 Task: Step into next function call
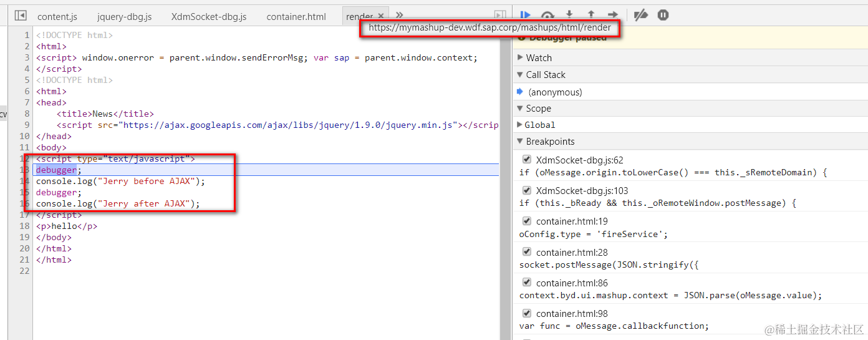coord(569,14)
